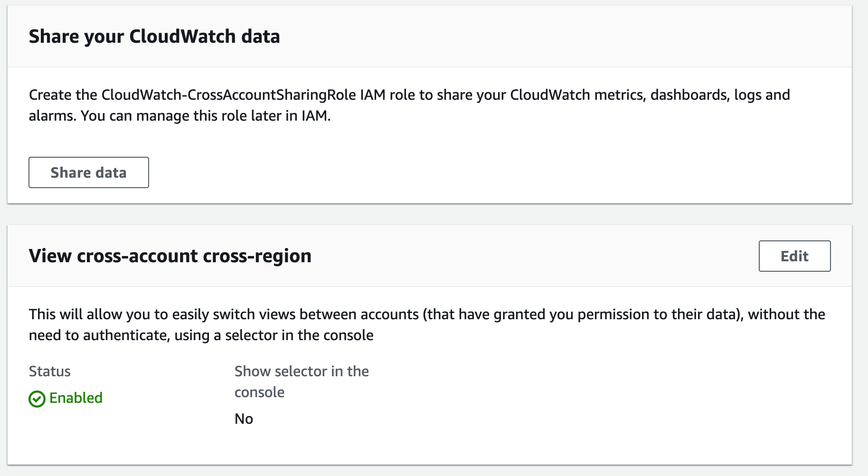Click the text 'You can manage this role later in IAM'
This screenshot has width=868, height=476.
click(x=205, y=115)
